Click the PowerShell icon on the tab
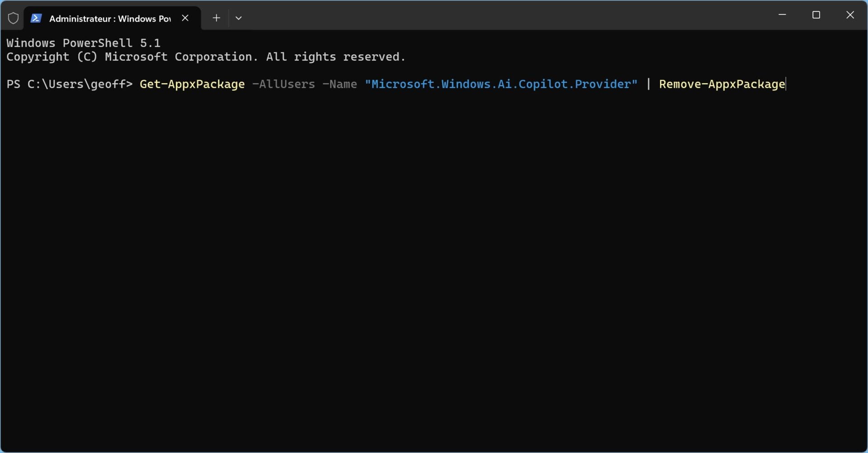Screen dimensions: 868x453 click(x=36, y=18)
